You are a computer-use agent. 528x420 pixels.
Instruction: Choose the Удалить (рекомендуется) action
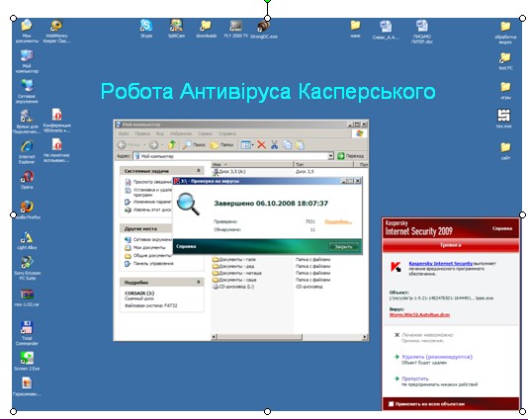[x=437, y=357]
